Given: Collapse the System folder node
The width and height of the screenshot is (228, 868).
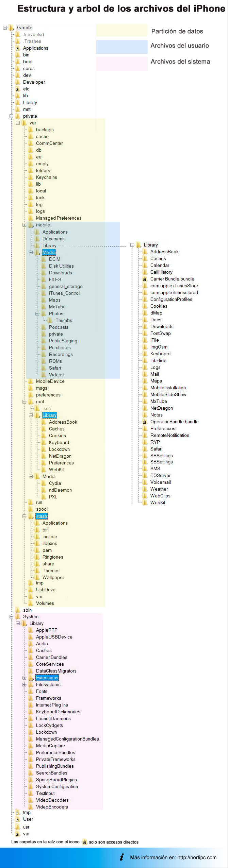Looking at the screenshot, I should coord(12,616).
